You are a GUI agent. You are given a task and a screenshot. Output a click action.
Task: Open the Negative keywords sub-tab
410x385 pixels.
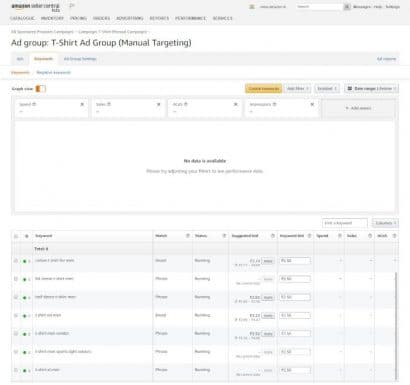pyautogui.click(x=53, y=72)
